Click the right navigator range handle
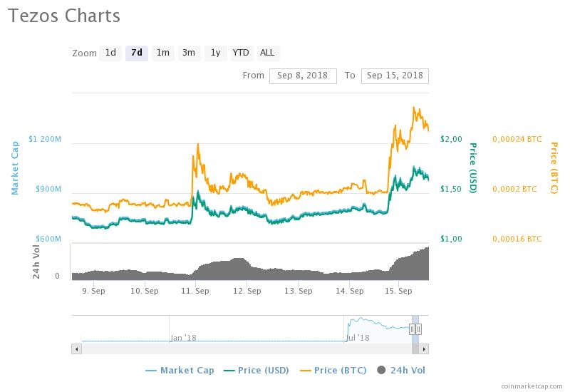This screenshot has height=392, width=570. click(x=419, y=329)
